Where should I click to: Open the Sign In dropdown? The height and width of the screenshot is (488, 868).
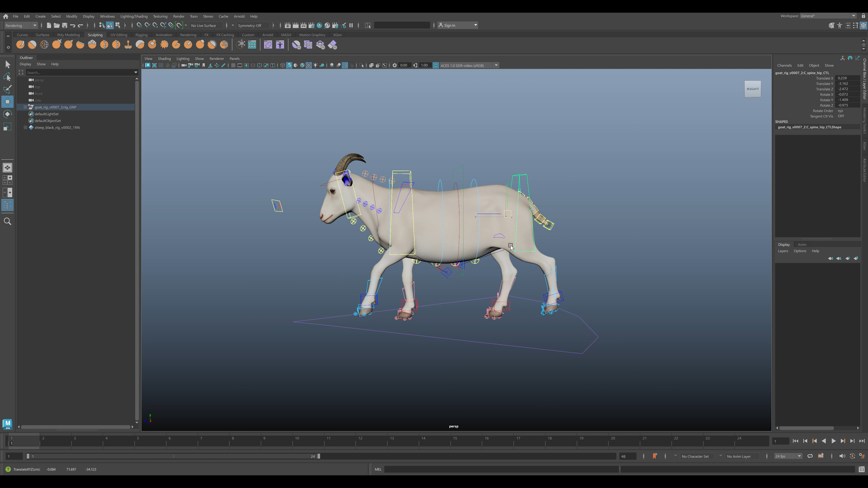click(x=458, y=25)
